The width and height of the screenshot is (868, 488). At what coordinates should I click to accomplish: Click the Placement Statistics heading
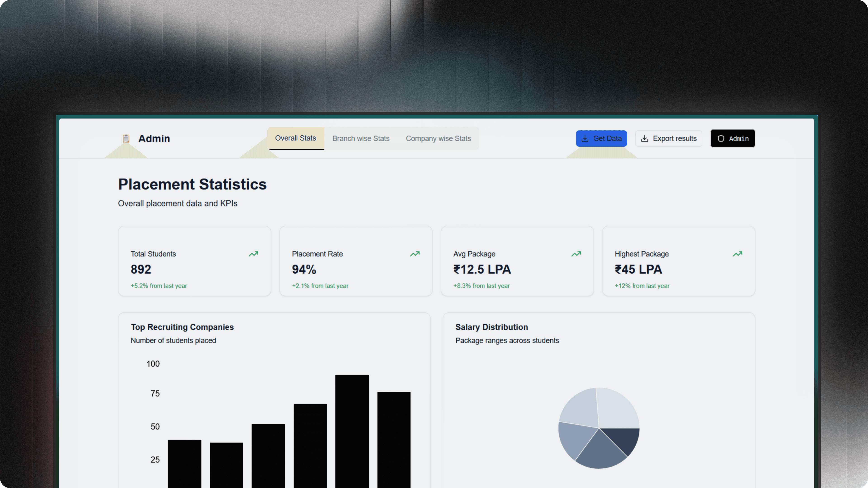[x=192, y=184]
